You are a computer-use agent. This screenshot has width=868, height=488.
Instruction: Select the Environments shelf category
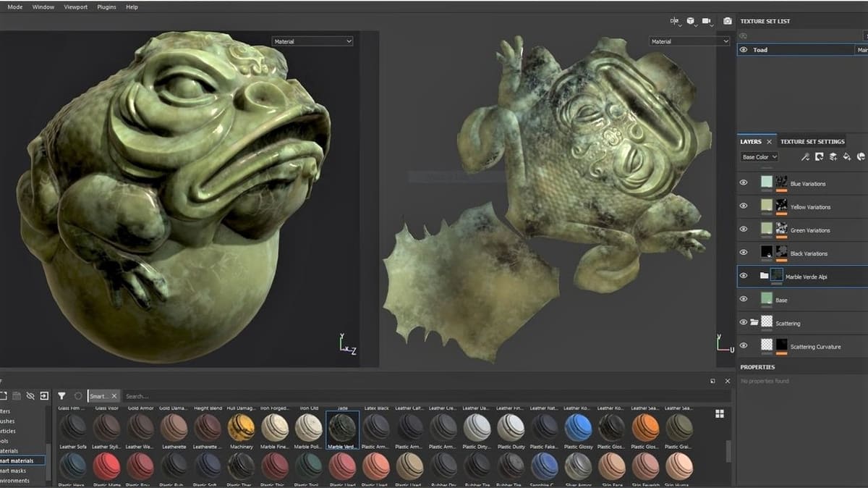(x=16, y=481)
